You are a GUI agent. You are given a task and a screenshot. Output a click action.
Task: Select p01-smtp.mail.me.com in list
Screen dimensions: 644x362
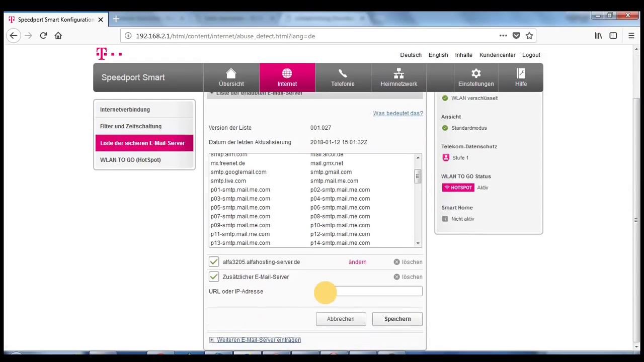[x=240, y=190]
